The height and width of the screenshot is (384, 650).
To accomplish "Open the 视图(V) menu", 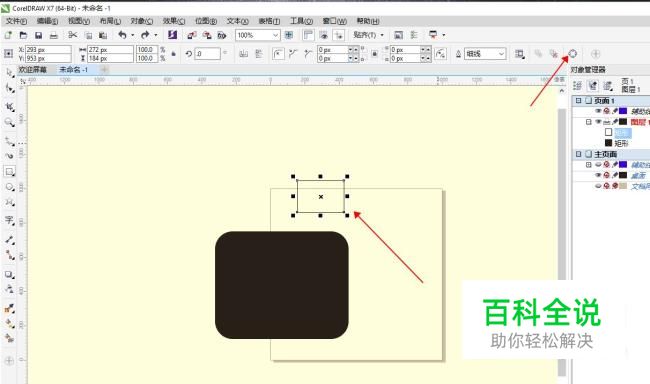I will [79, 21].
